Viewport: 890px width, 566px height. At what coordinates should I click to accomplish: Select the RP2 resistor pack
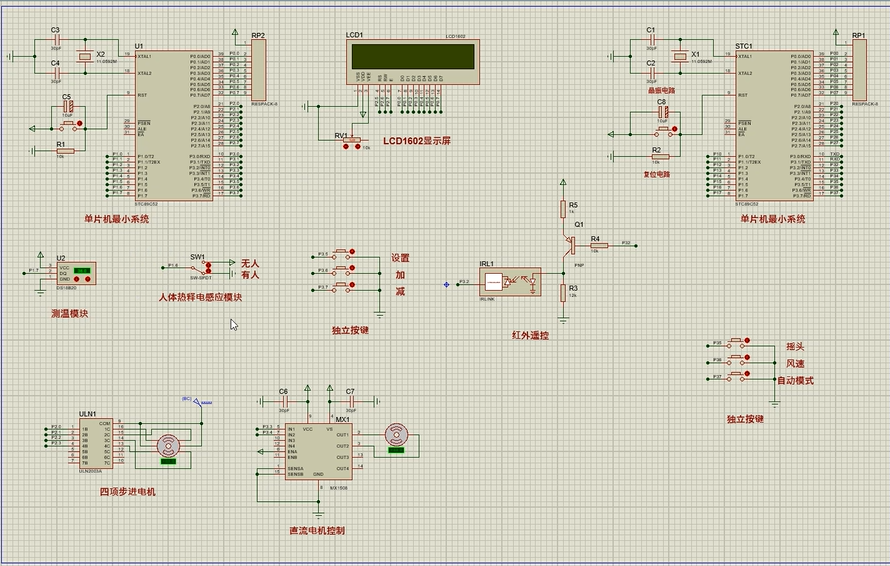click(260, 70)
